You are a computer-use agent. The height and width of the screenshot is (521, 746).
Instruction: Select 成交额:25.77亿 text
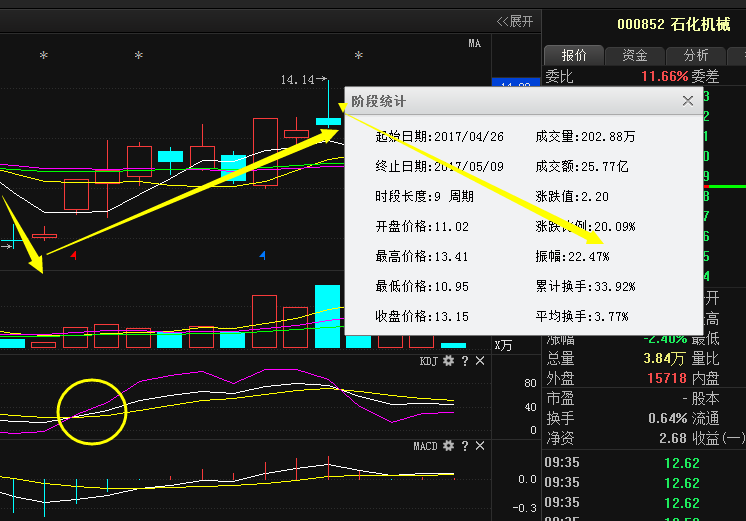(582, 167)
